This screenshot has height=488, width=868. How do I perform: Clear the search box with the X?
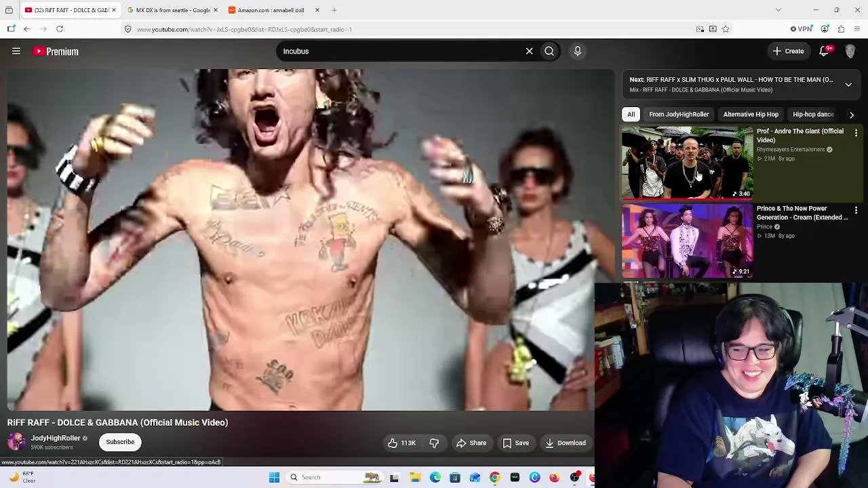pos(529,51)
